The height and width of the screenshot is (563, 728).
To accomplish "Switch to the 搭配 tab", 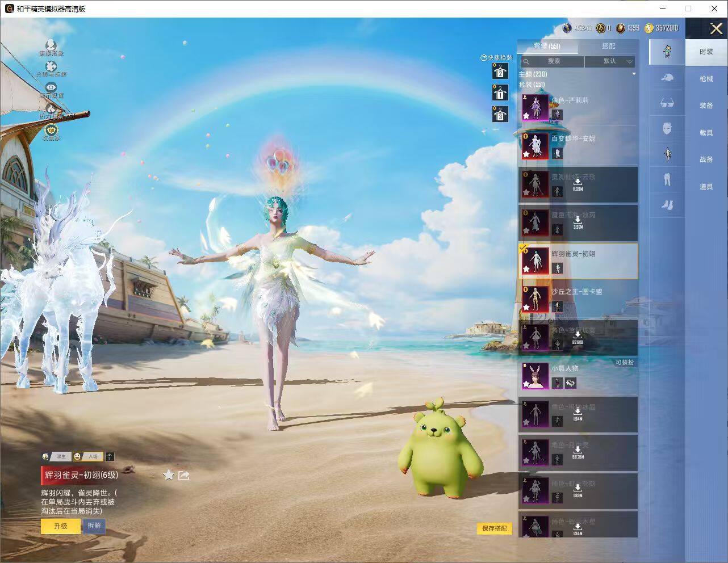I will [x=608, y=46].
